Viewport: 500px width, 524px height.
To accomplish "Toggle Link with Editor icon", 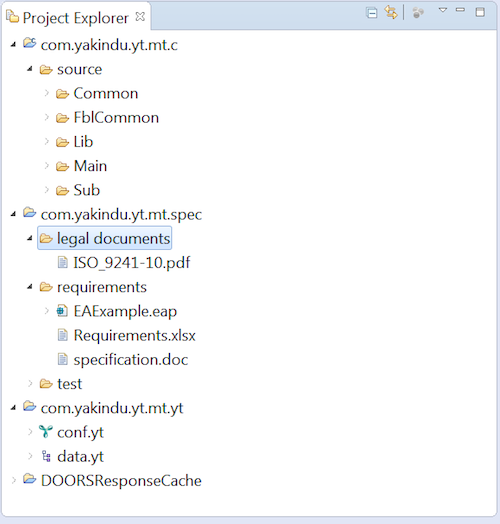I will tap(391, 12).
